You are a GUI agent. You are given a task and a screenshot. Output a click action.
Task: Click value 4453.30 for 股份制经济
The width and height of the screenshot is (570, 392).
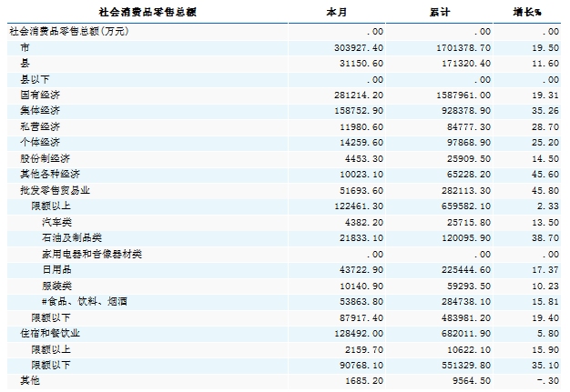pos(364,159)
